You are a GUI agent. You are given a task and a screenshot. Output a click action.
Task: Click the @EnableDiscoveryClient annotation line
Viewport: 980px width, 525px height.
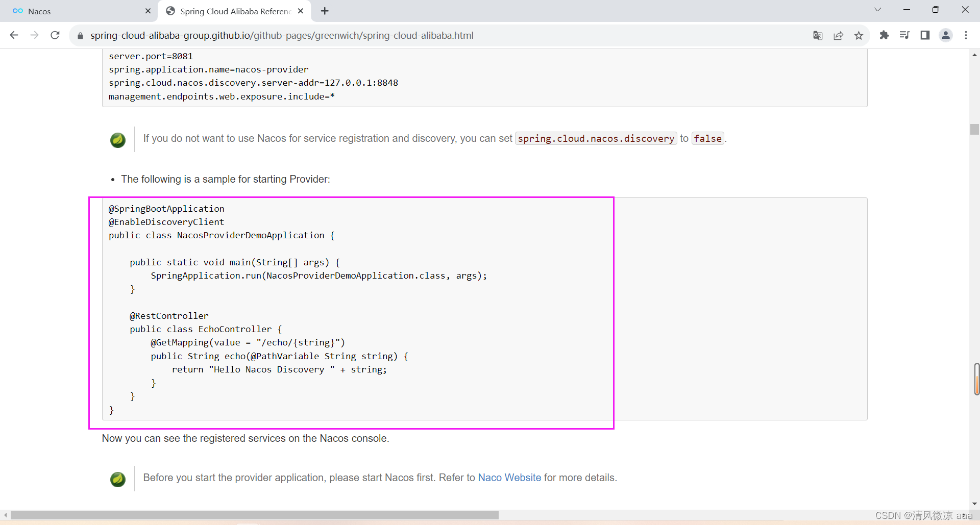point(166,222)
